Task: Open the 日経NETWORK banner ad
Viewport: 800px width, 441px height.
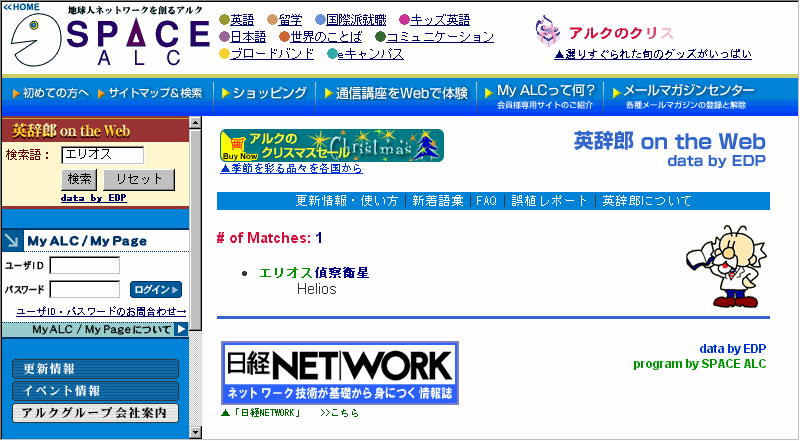Action: tap(339, 372)
